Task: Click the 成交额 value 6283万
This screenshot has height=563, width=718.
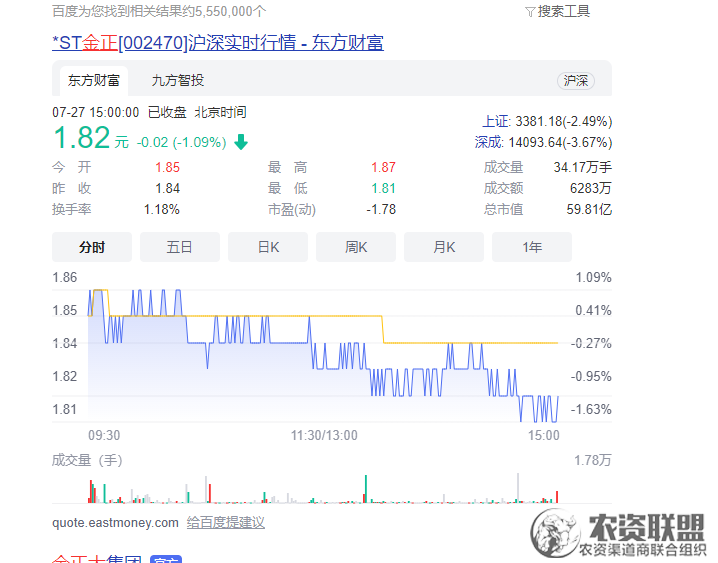Action: 591,189
